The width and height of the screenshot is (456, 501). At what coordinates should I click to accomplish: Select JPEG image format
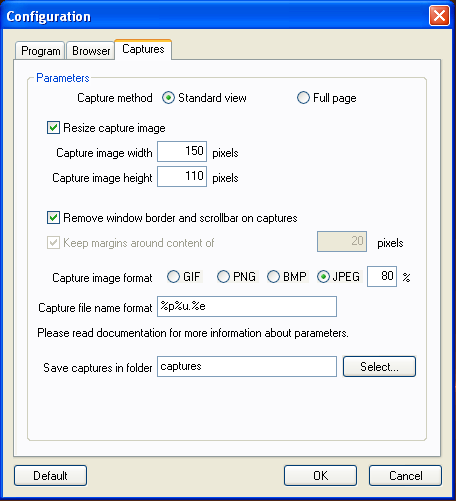point(323,277)
